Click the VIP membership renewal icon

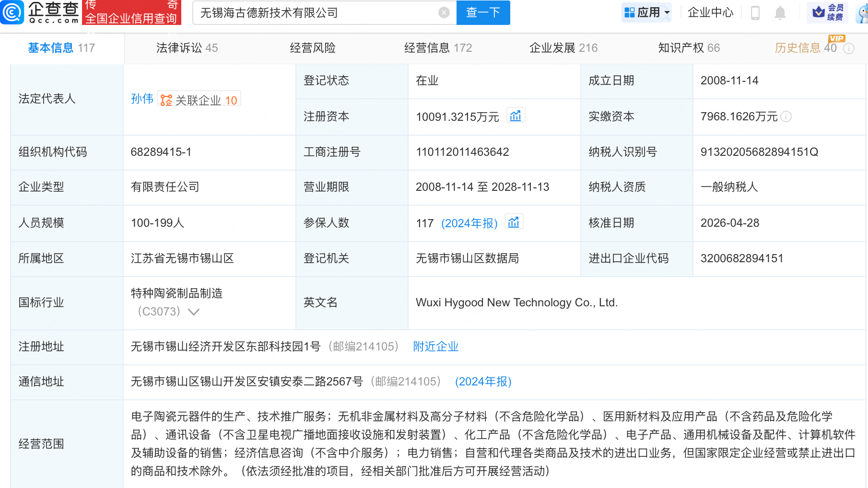827,12
